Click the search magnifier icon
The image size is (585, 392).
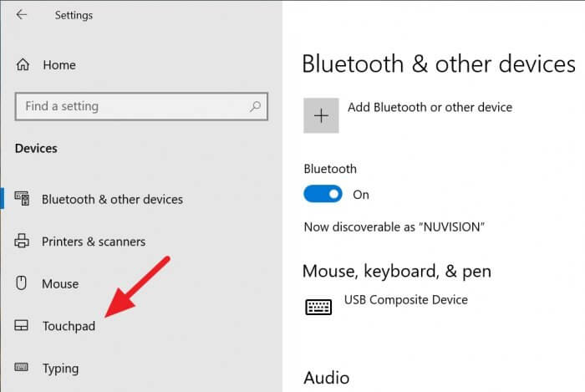coord(255,107)
